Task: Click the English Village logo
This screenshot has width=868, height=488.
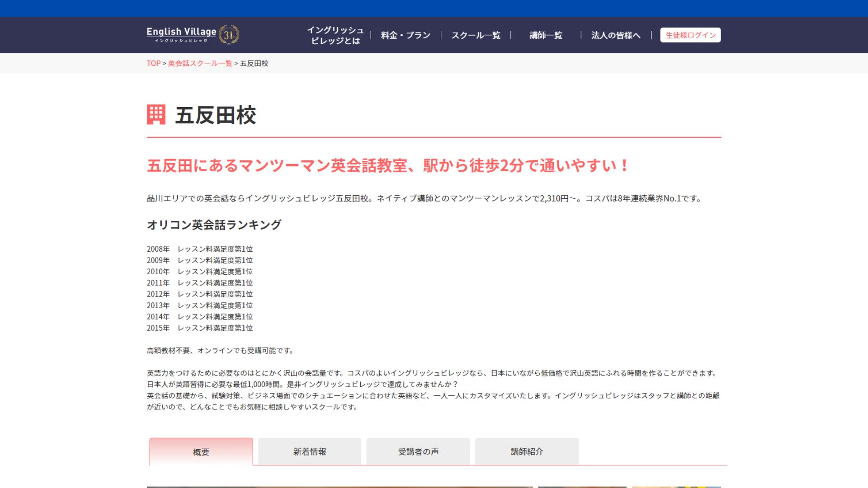Action: tap(182, 35)
